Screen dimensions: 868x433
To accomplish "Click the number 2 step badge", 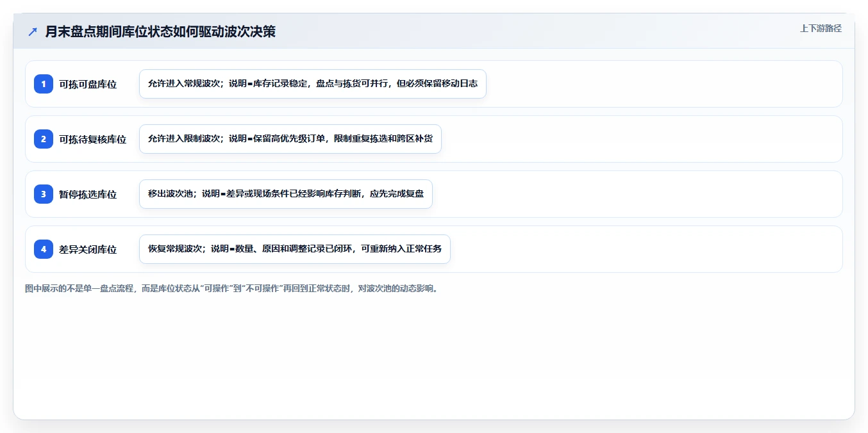I will click(x=44, y=139).
